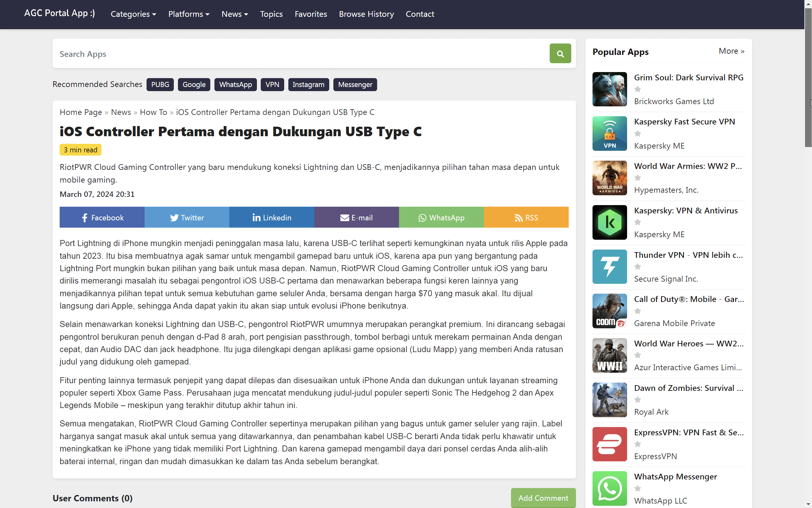Click 'User Comments (0)' heading
Image resolution: width=812 pixels, height=508 pixels.
click(93, 498)
